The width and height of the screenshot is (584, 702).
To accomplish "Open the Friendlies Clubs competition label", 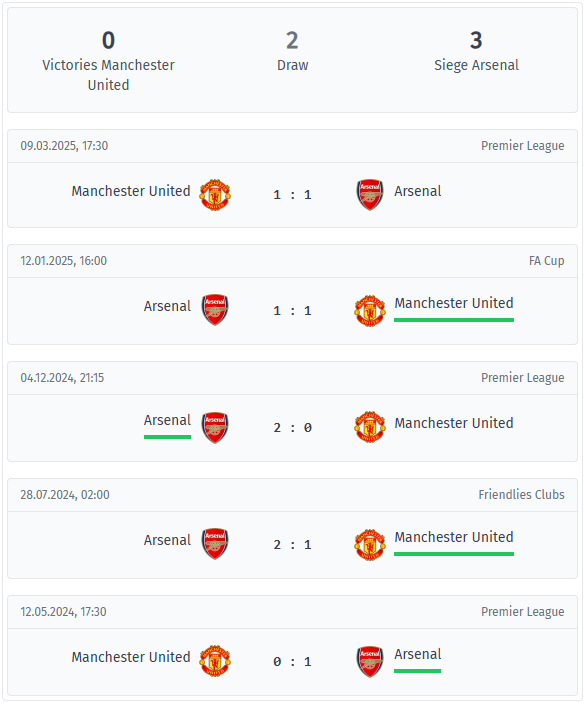I will pos(521,495).
